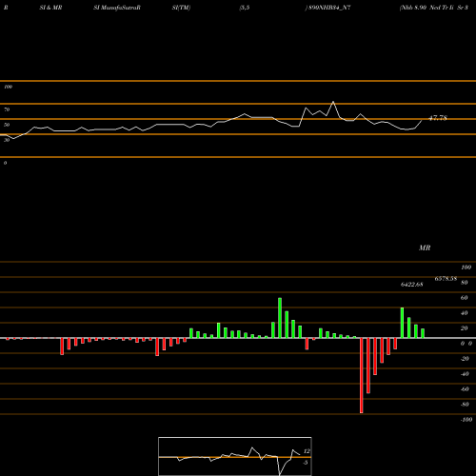Click the 'MR' panel label
The image size is (476, 476).
coord(425,248)
